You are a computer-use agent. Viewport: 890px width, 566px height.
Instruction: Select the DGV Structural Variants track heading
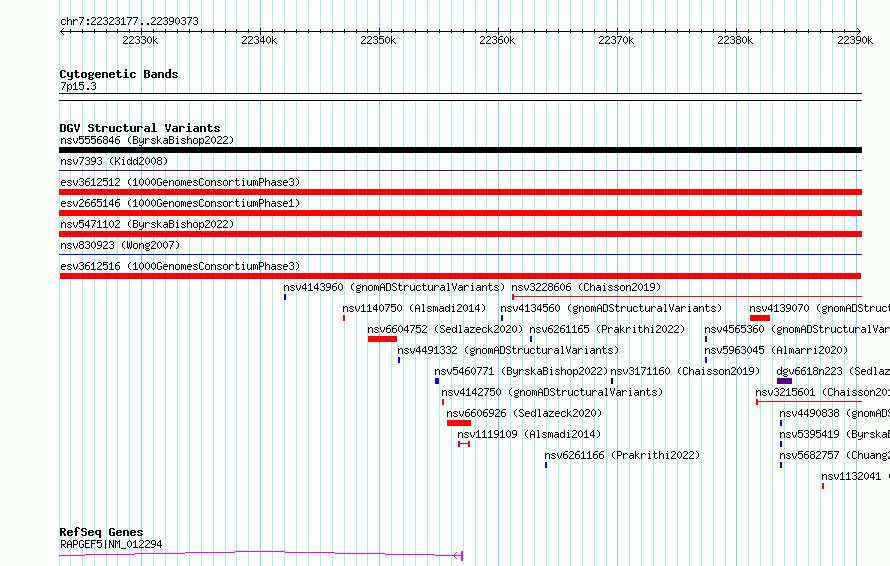pyautogui.click(x=140, y=128)
